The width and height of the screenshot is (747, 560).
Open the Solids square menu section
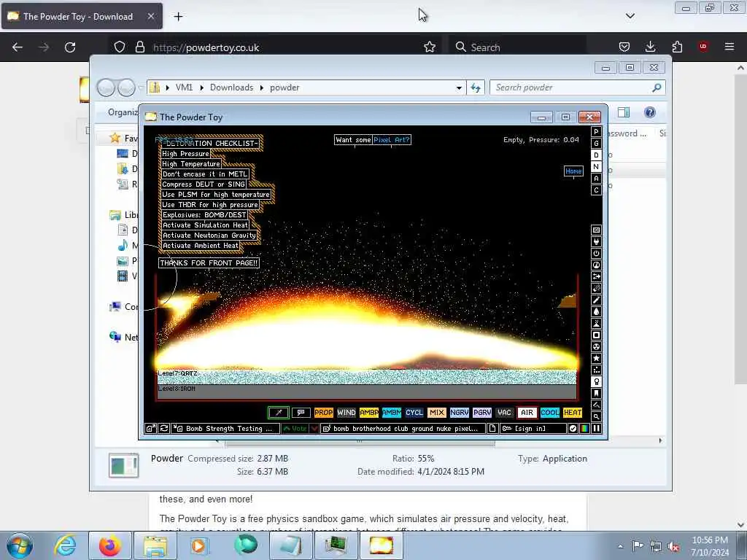point(596,335)
